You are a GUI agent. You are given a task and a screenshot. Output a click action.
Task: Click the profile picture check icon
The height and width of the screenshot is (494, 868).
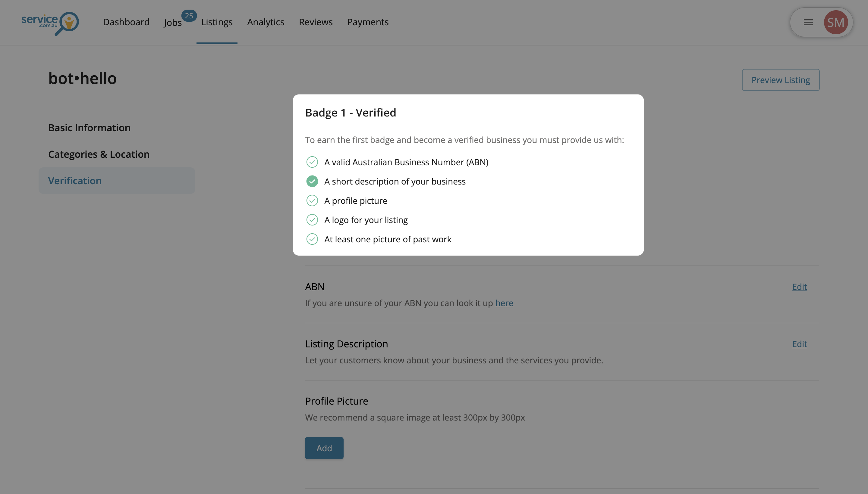[312, 201]
